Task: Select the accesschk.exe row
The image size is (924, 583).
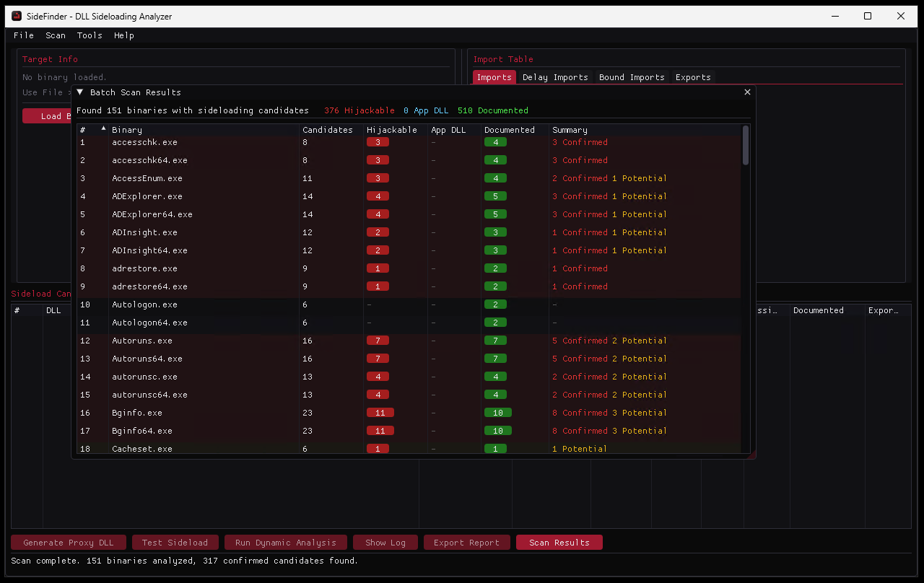Action: [x=409, y=142]
